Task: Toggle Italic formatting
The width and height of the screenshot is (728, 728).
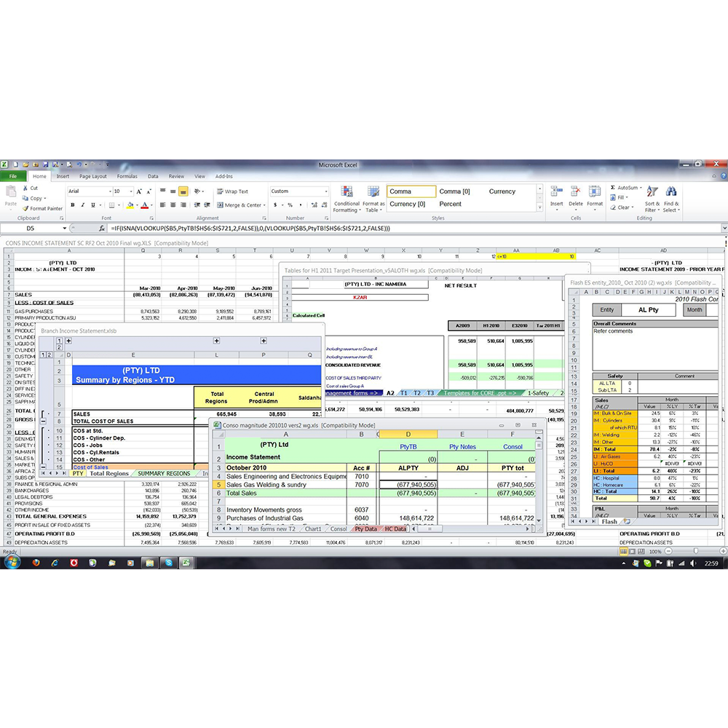Action: [83, 205]
